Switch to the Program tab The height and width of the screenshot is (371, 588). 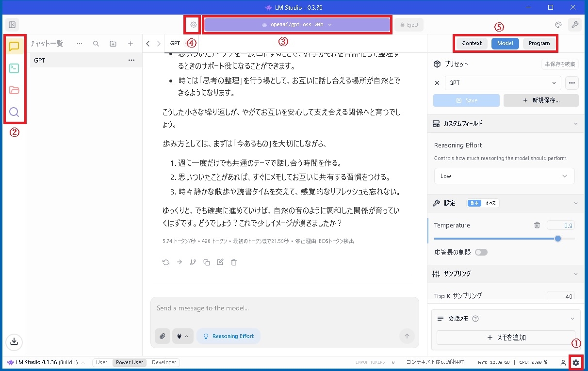539,43
